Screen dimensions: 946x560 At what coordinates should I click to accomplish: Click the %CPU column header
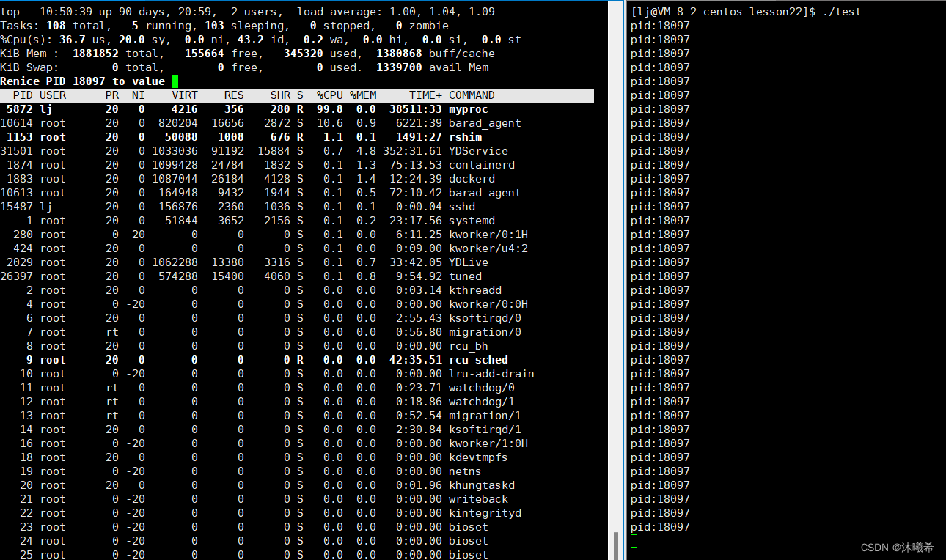[x=330, y=95]
